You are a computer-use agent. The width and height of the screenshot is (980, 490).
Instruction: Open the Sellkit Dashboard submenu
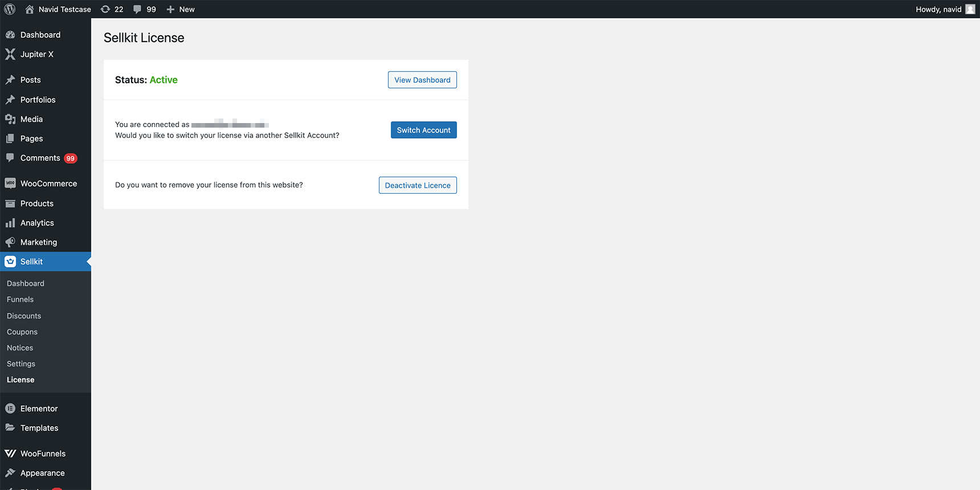tap(26, 283)
